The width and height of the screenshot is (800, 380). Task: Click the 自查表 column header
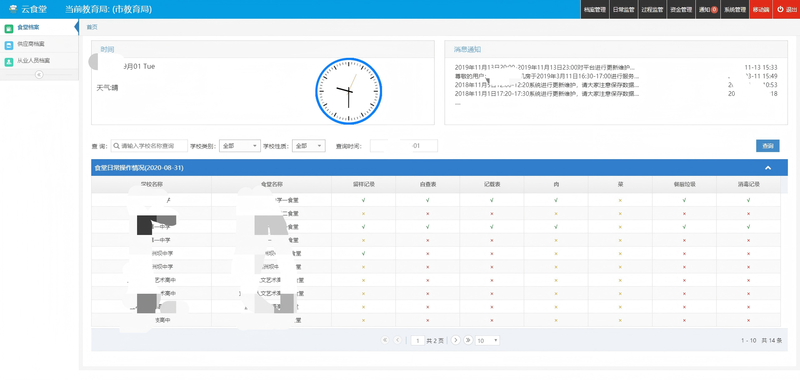tap(428, 185)
